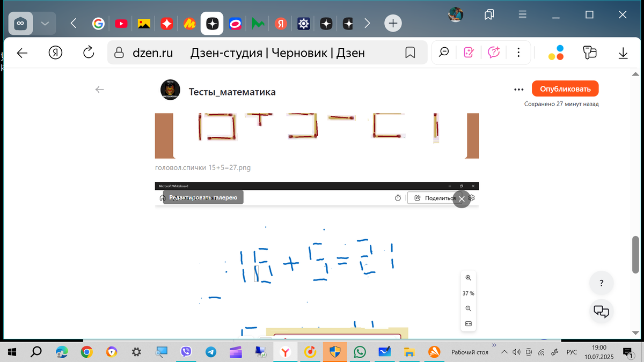Open WhatsApp from the taskbar
The width and height of the screenshot is (644, 362).
click(359, 352)
